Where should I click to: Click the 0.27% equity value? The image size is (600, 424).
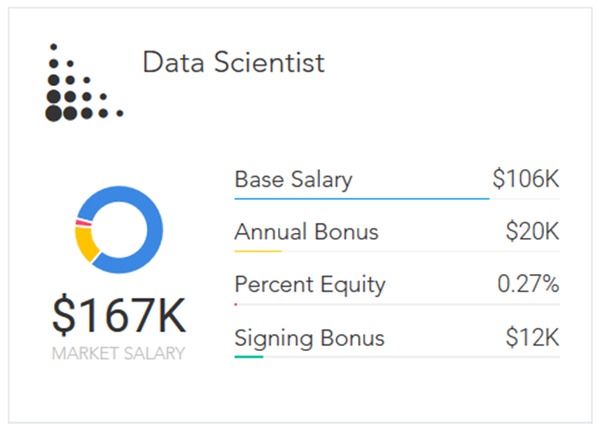pyautogui.click(x=528, y=284)
